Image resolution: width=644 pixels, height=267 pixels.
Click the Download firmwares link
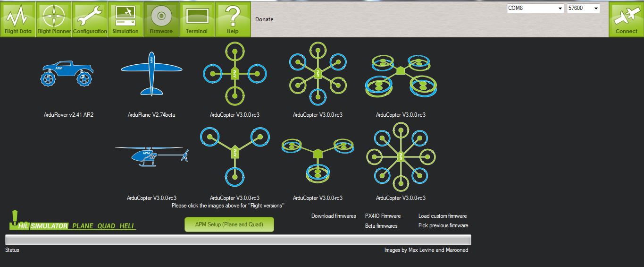pyautogui.click(x=334, y=216)
